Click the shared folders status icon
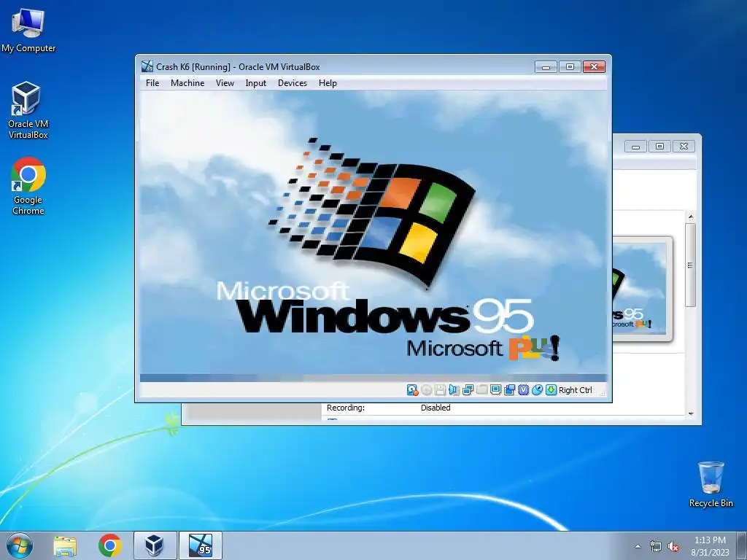747x560 pixels. point(481,390)
